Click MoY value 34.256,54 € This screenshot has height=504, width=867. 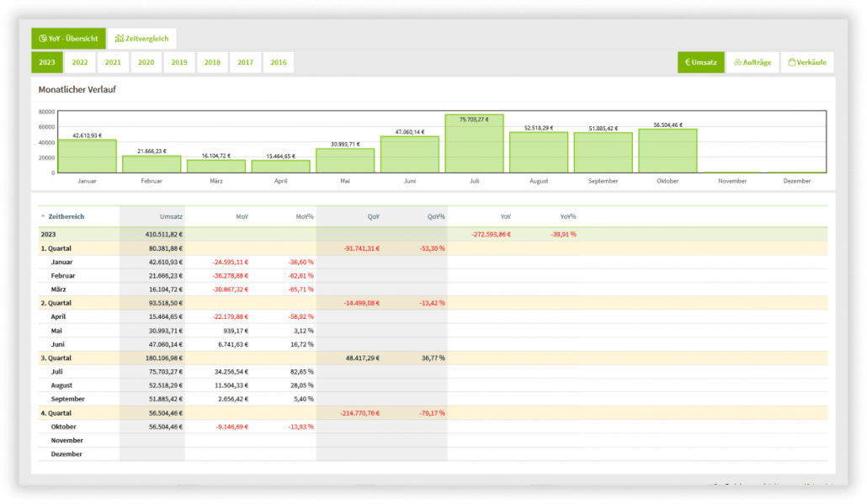(x=231, y=372)
